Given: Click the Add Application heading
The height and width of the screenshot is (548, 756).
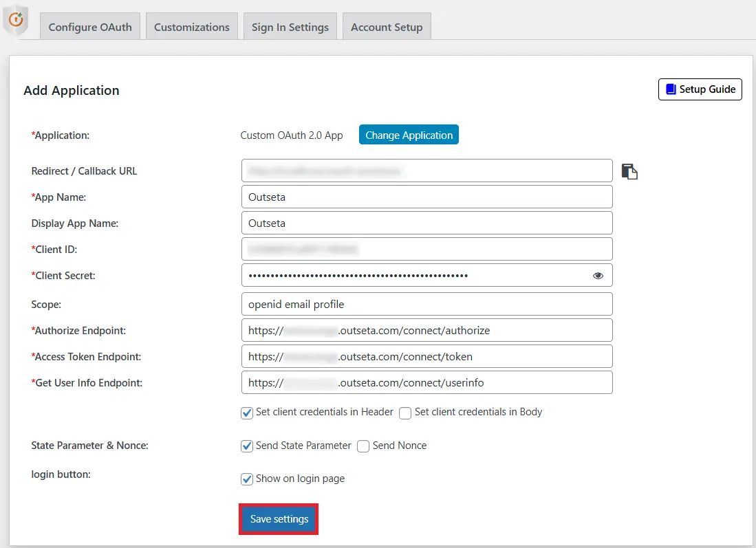Looking at the screenshot, I should [72, 91].
